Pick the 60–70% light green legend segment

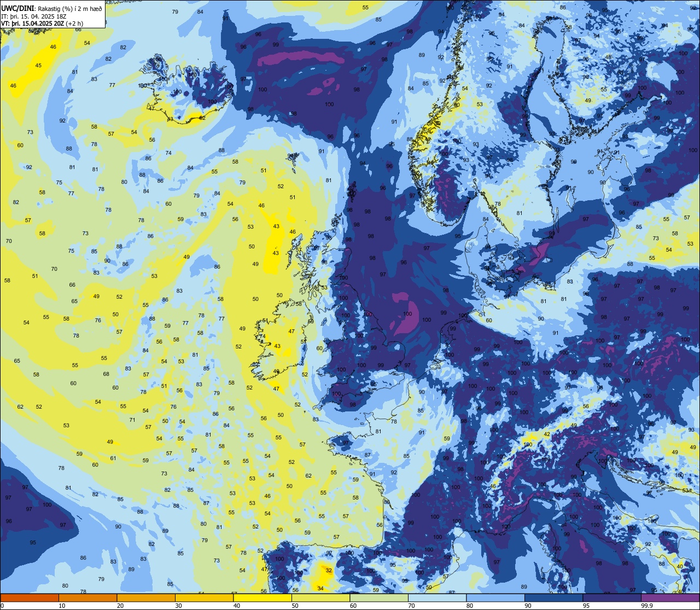379,597
